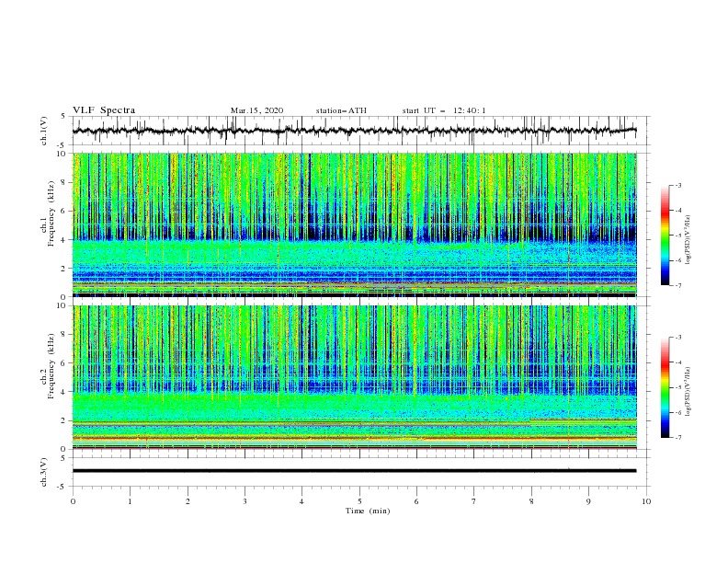The width and height of the screenshot is (728, 563).
Task: Click the log(PSD) label beside lower colorbar
Action: [x=688, y=391]
